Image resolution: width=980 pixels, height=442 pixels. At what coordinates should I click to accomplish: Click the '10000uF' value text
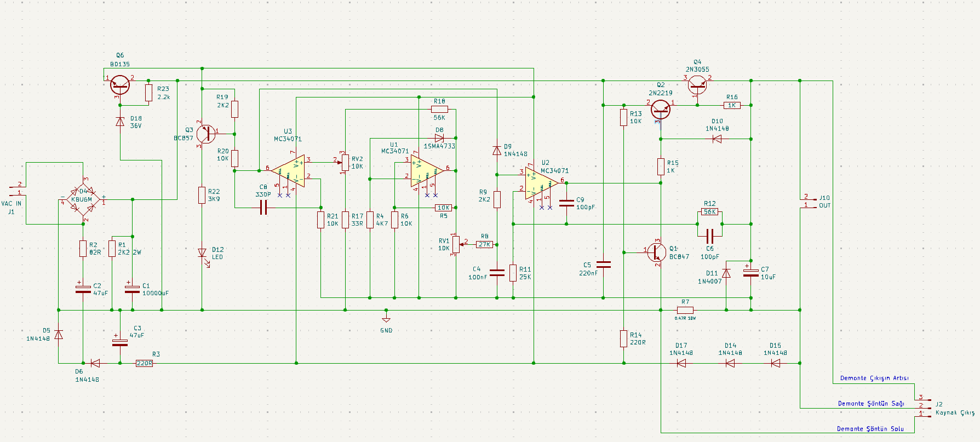pos(156,294)
